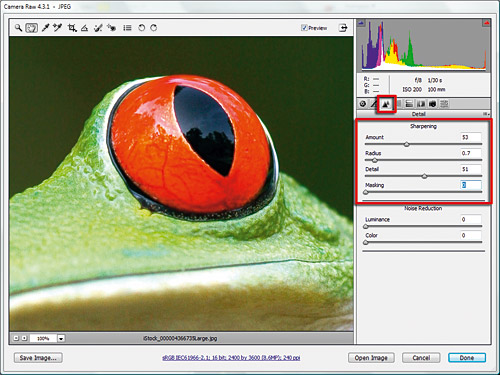Screen dimensions: 500x375
Task: Click the Radius slider handle
Action: point(375,160)
